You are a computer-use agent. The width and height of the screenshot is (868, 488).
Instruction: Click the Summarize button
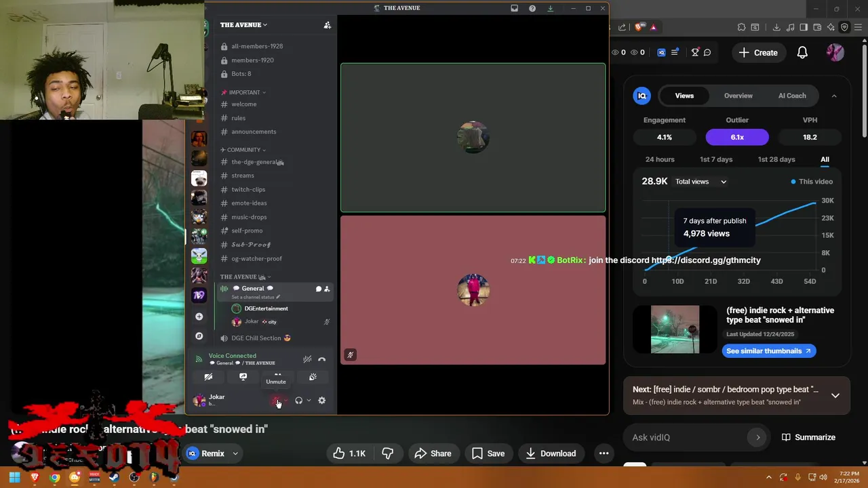pyautogui.click(x=808, y=437)
